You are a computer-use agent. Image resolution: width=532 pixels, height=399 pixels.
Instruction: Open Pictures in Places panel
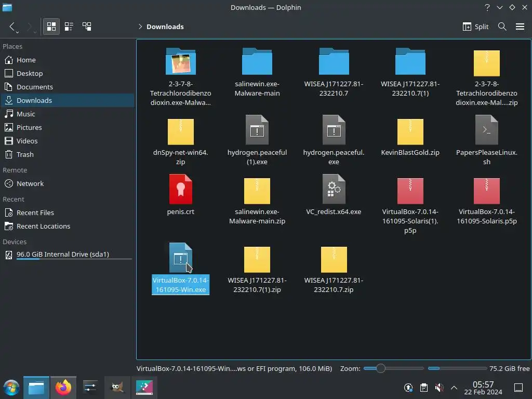pos(67,128)
